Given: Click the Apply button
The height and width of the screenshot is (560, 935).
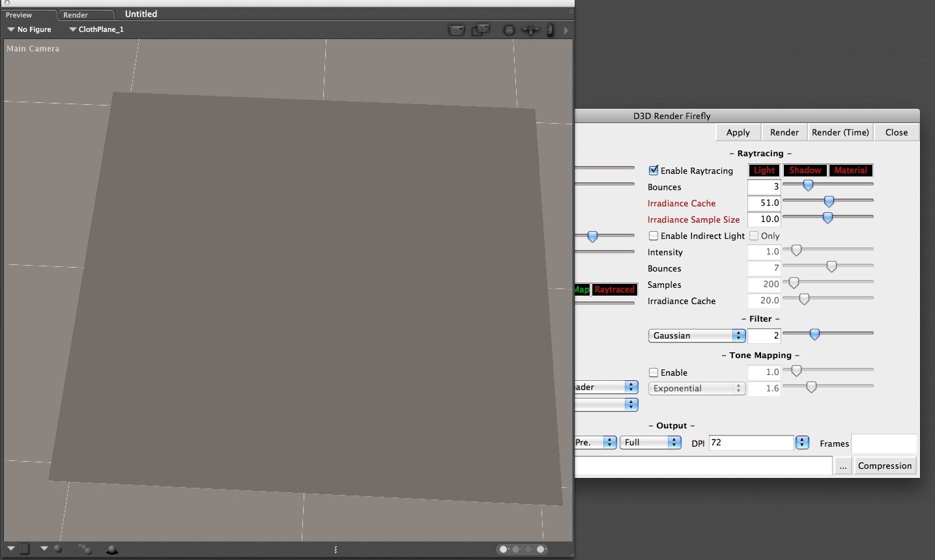Looking at the screenshot, I should (738, 132).
